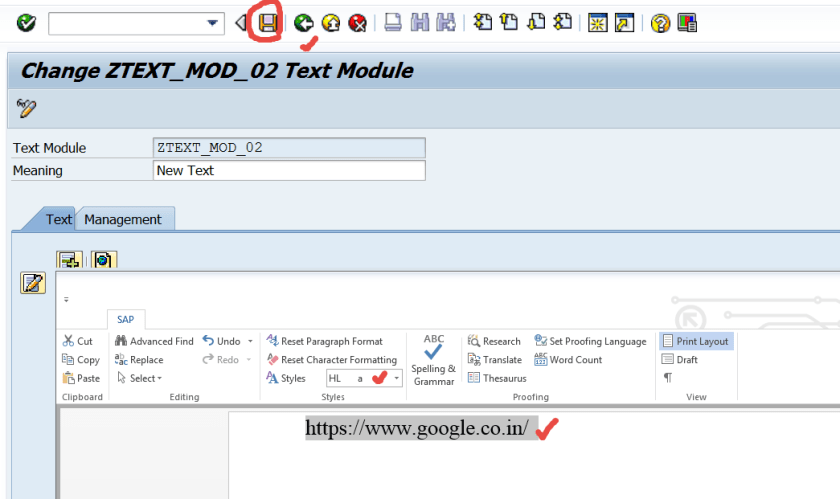Click Reset Paragraph Format
840x499 pixels.
click(325, 341)
